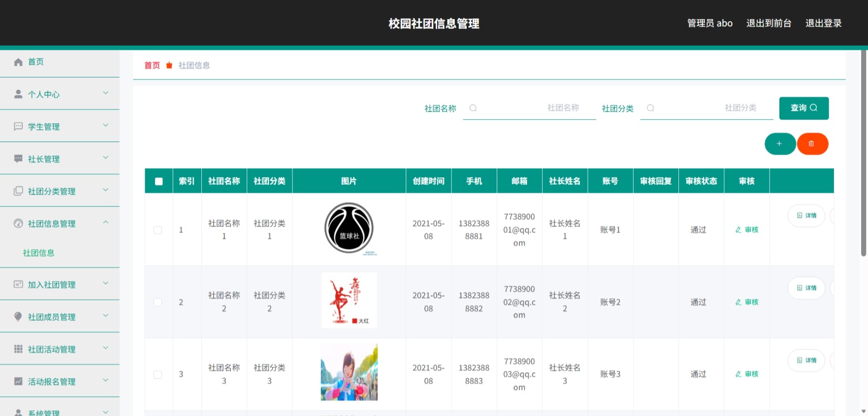Click the orange trash delete button
The width and height of the screenshot is (868, 416).
pyautogui.click(x=812, y=144)
